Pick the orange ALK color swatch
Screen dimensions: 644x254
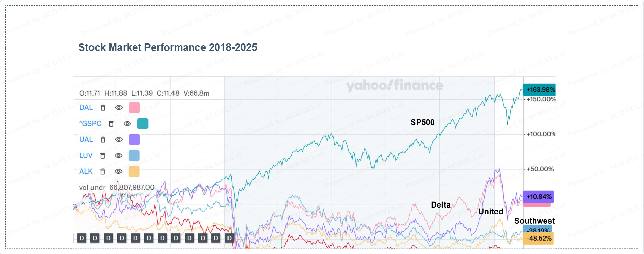pos(134,171)
